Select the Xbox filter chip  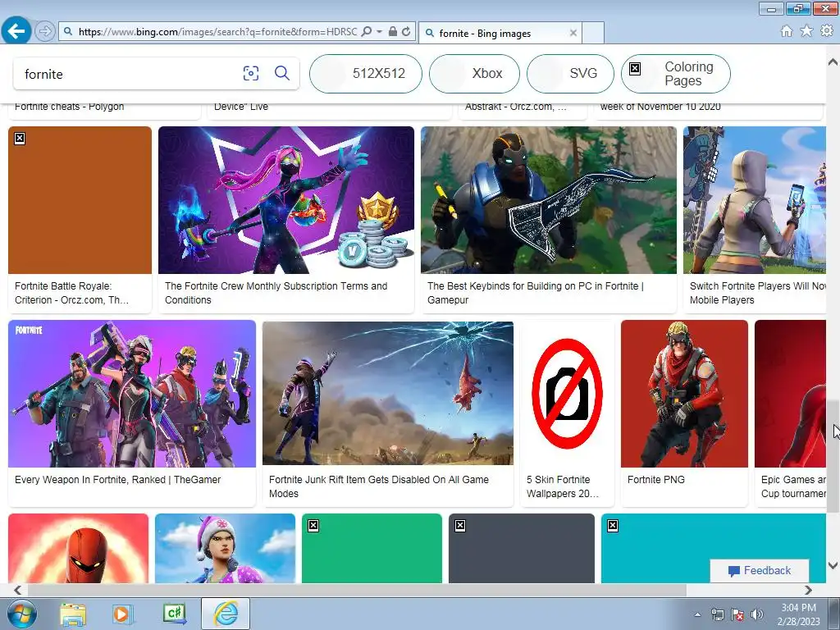474,73
